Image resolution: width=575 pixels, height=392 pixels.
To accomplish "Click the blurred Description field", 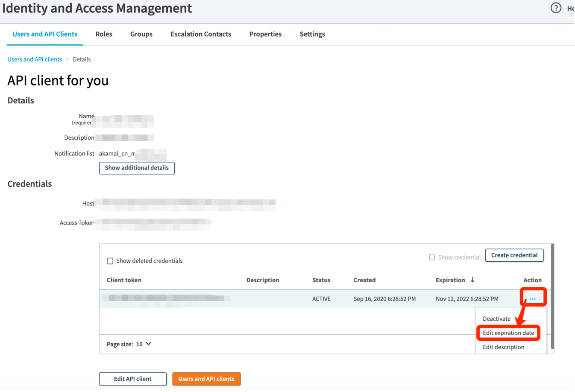I will pyautogui.click(x=124, y=138).
